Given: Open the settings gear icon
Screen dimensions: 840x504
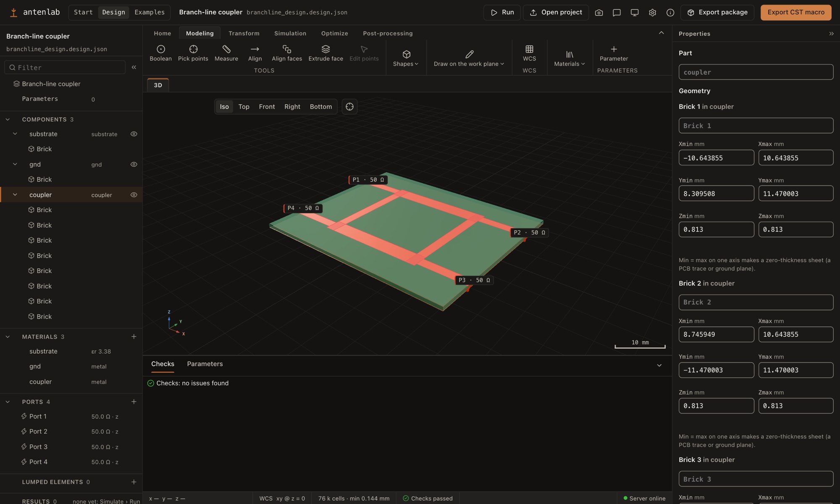Looking at the screenshot, I should point(652,13).
